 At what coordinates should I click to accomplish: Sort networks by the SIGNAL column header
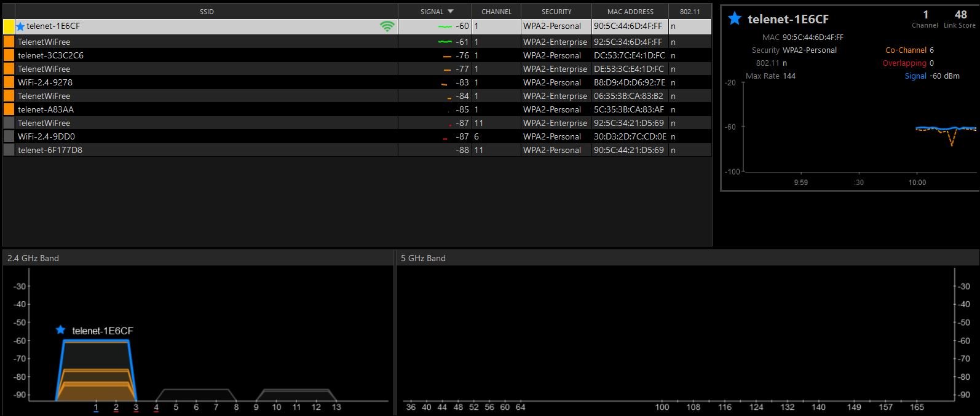(435, 12)
